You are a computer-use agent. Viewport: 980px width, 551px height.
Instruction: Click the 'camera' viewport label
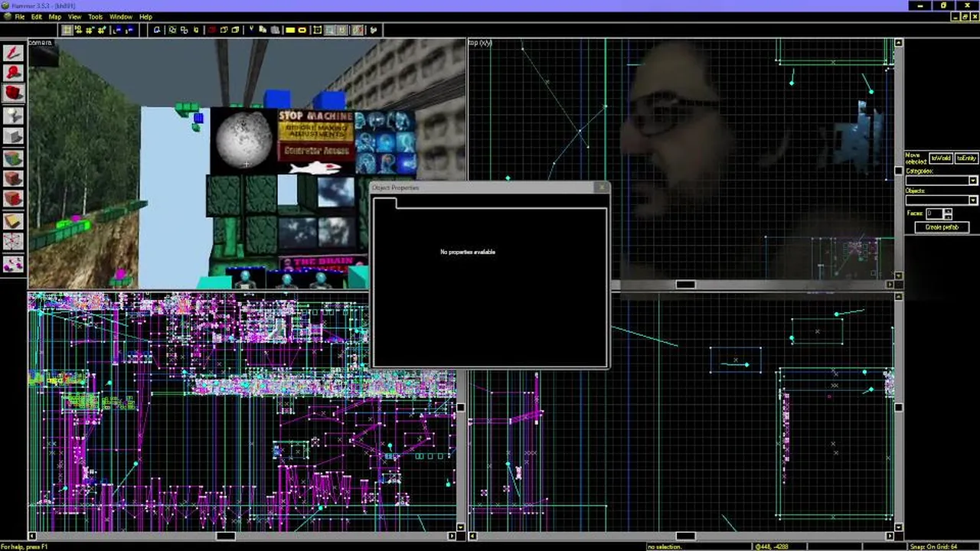coord(41,43)
